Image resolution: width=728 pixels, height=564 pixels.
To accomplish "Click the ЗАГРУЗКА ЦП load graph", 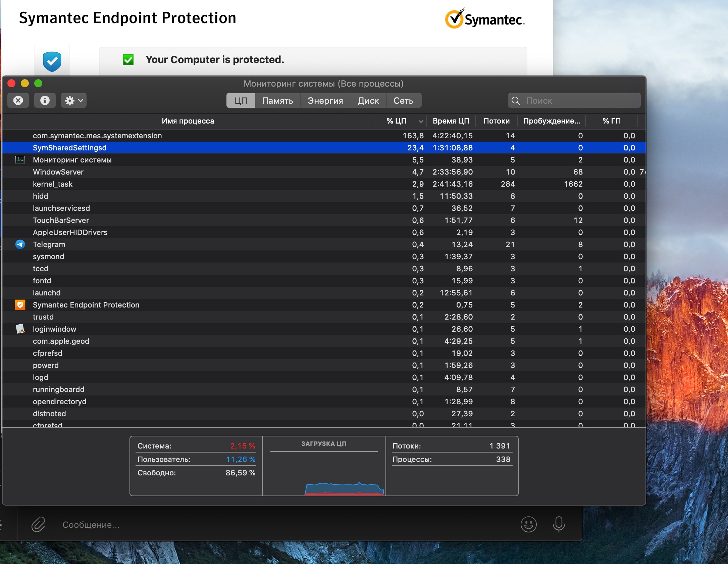I will tap(324, 466).
